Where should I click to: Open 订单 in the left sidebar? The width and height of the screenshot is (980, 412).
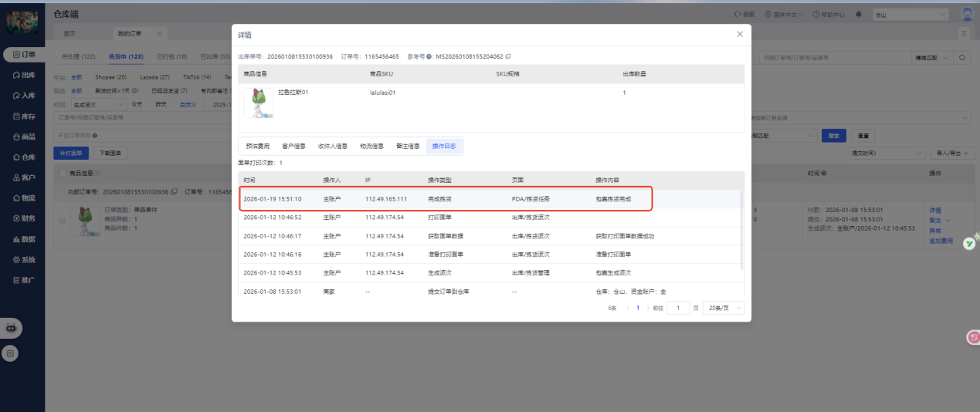[x=23, y=55]
